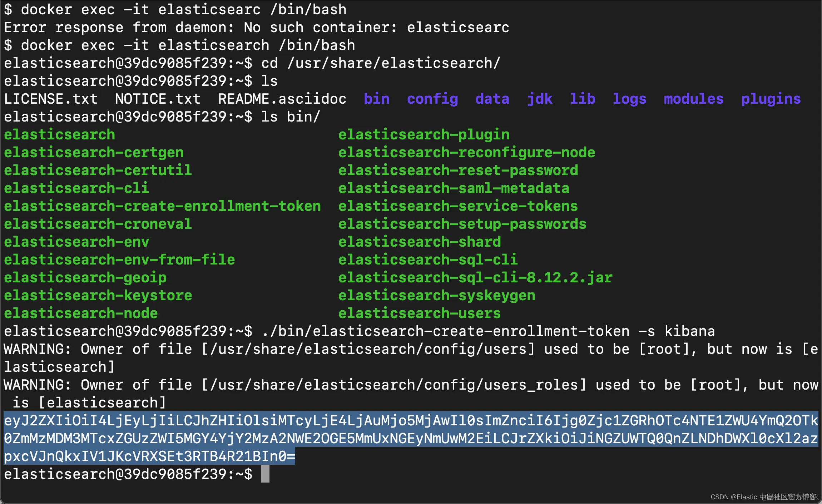Screen dimensions: 822x504
Task: Click the blue bin directory name
Action: [376, 99]
